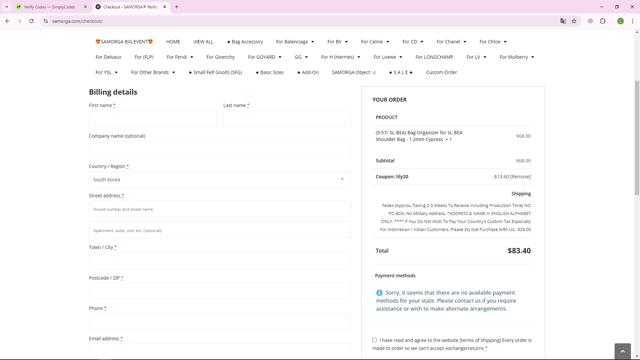Click the browser forward arrow
Viewport: 640px width, 360px height.
coord(19,21)
